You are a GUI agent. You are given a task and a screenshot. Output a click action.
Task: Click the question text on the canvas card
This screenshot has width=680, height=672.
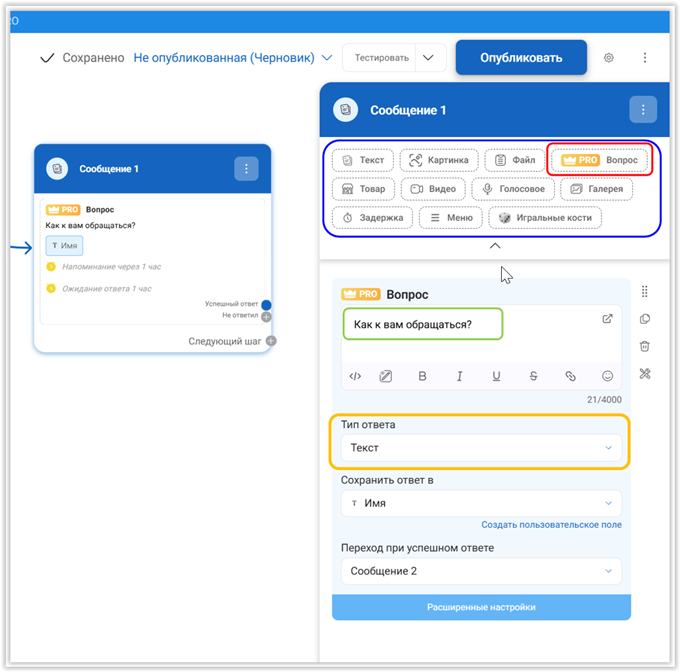pos(90,225)
